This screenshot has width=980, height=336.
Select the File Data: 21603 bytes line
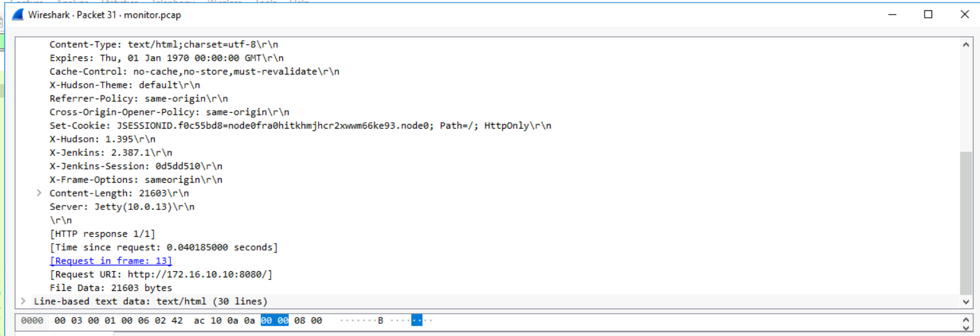111,288
